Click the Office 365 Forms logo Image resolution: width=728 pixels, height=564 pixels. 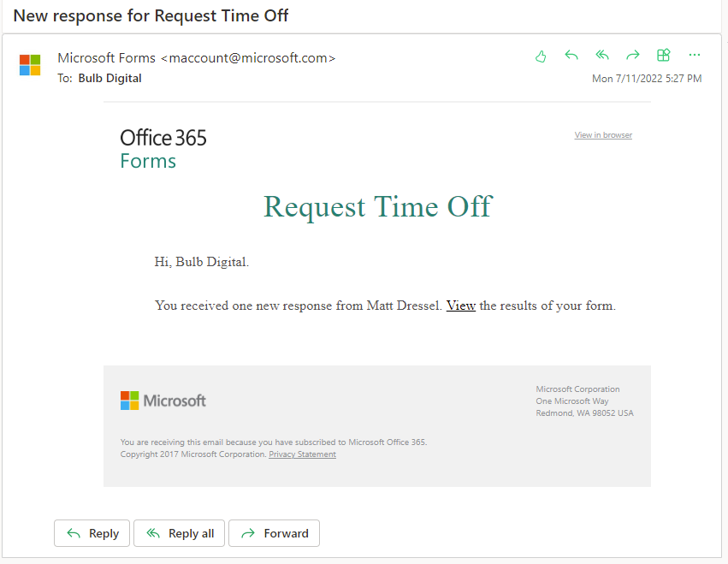[163, 149]
